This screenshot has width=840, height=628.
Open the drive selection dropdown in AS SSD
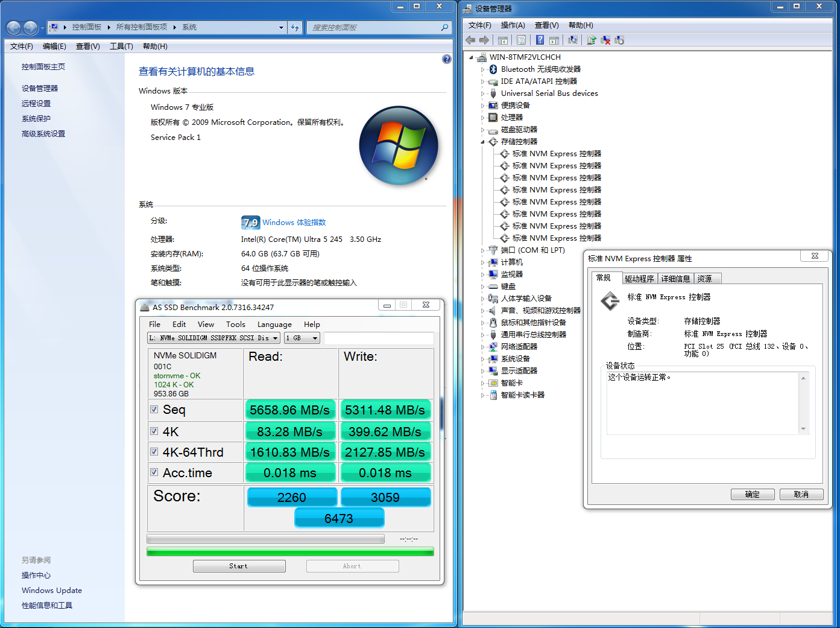[214, 338]
